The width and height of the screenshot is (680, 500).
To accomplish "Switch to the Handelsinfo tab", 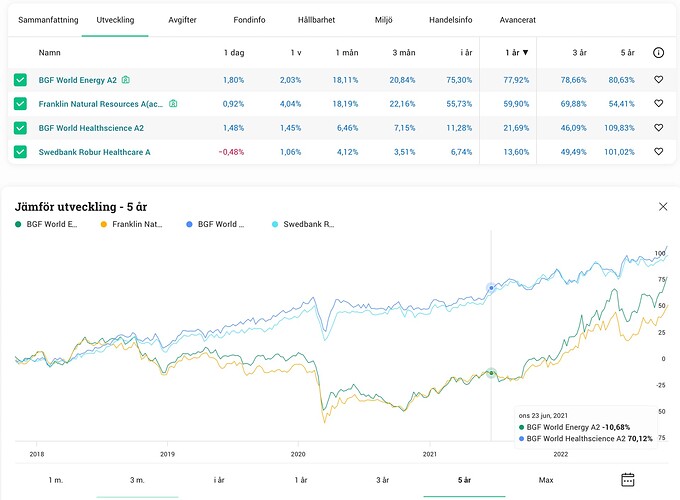I will (451, 20).
